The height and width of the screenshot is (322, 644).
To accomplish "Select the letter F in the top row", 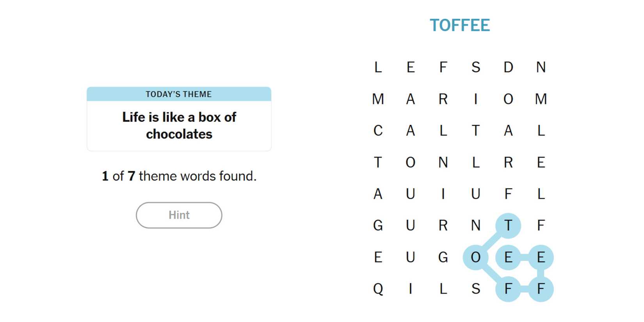I will (x=443, y=68).
